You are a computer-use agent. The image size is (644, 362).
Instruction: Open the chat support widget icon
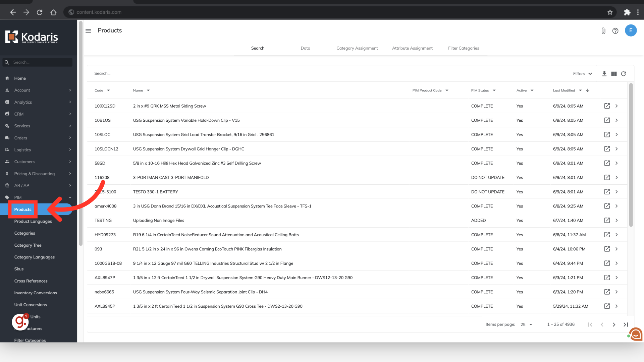pos(636,334)
